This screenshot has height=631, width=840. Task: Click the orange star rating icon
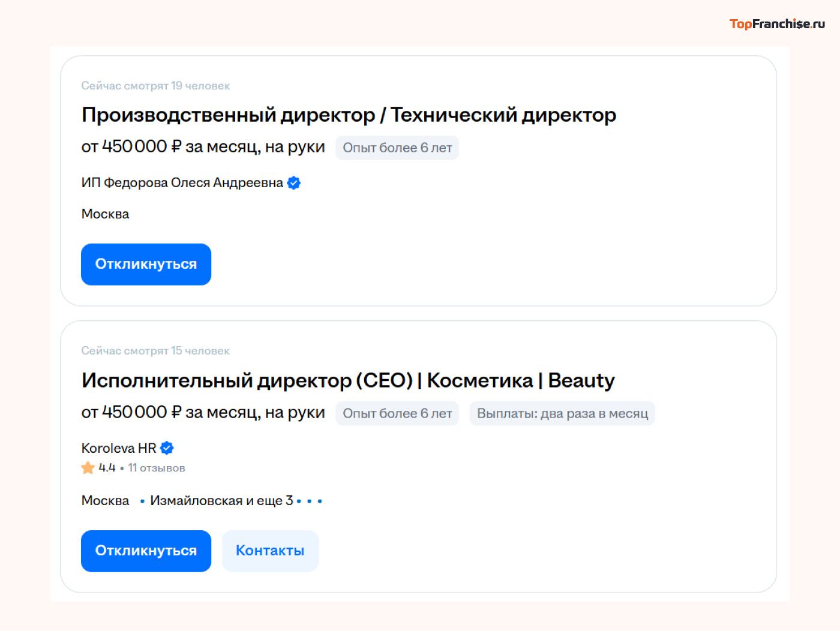[87, 468]
